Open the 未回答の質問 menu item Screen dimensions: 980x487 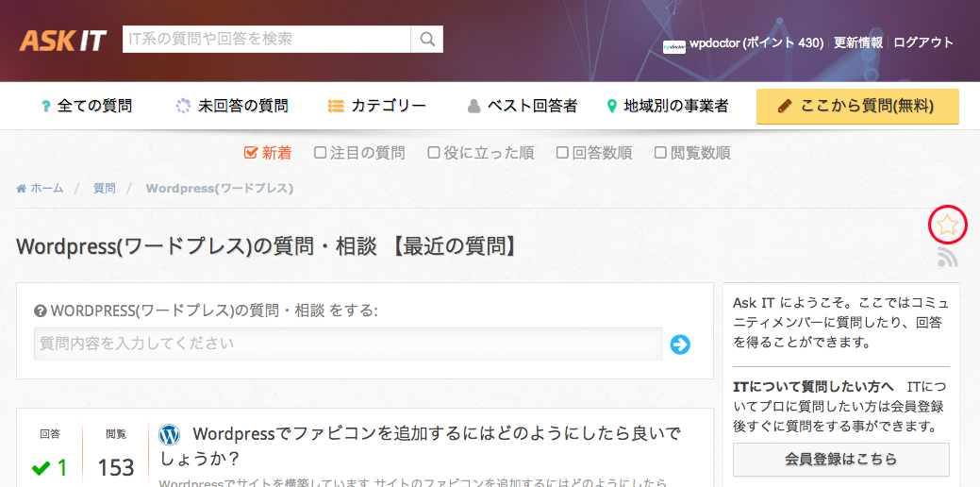232,107
